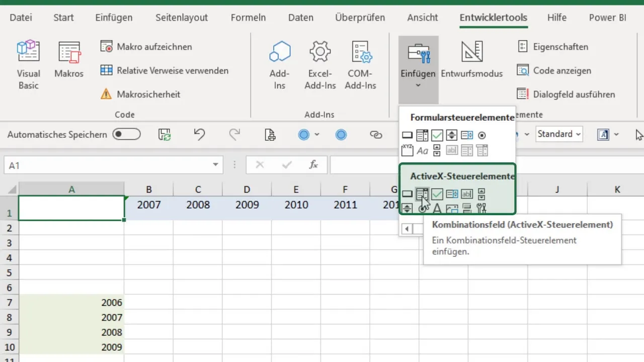
Task: Open the Add-Ins button
Action: (280, 65)
